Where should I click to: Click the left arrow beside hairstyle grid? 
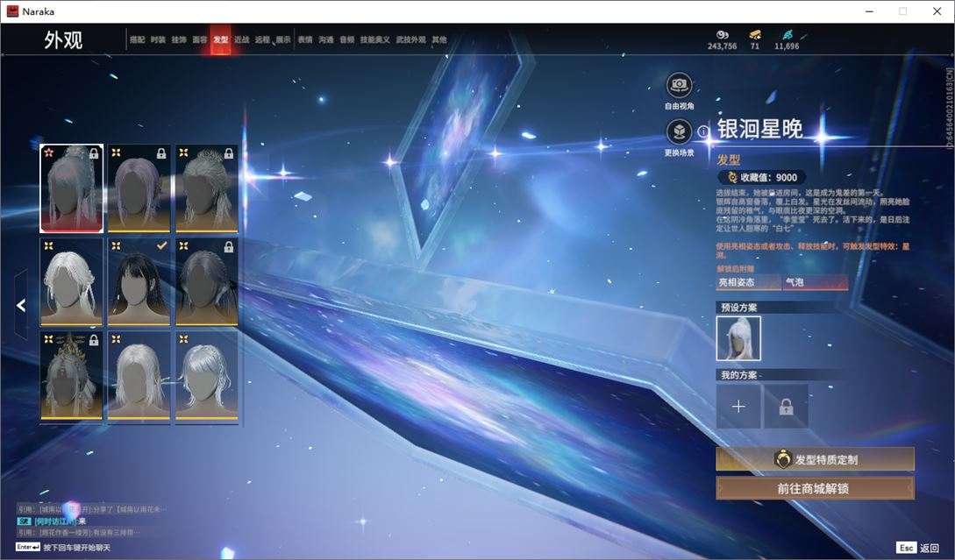21,305
